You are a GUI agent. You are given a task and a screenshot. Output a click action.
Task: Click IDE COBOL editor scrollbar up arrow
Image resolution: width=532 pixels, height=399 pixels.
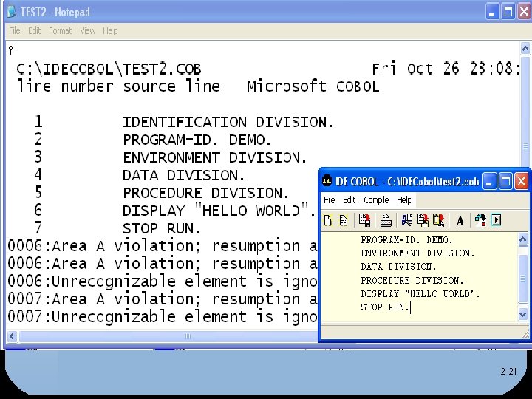click(x=523, y=240)
